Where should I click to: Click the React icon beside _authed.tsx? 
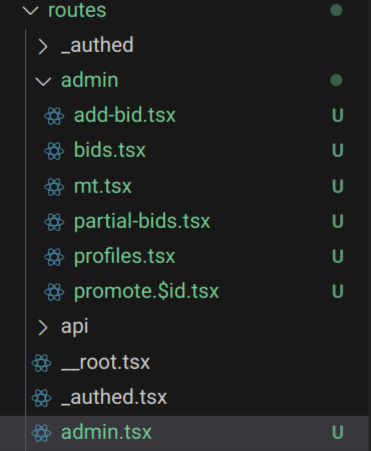pyautogui.click(x=41, y=398)
